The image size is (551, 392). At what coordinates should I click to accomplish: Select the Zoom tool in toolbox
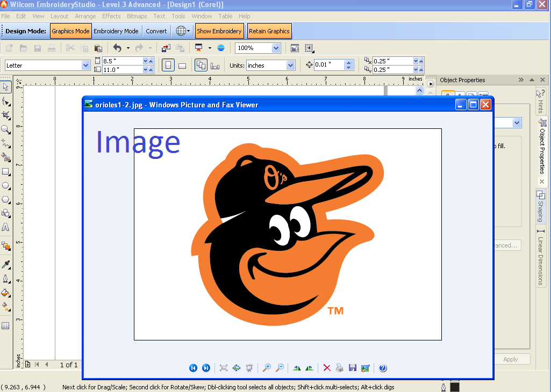(5, 129)
